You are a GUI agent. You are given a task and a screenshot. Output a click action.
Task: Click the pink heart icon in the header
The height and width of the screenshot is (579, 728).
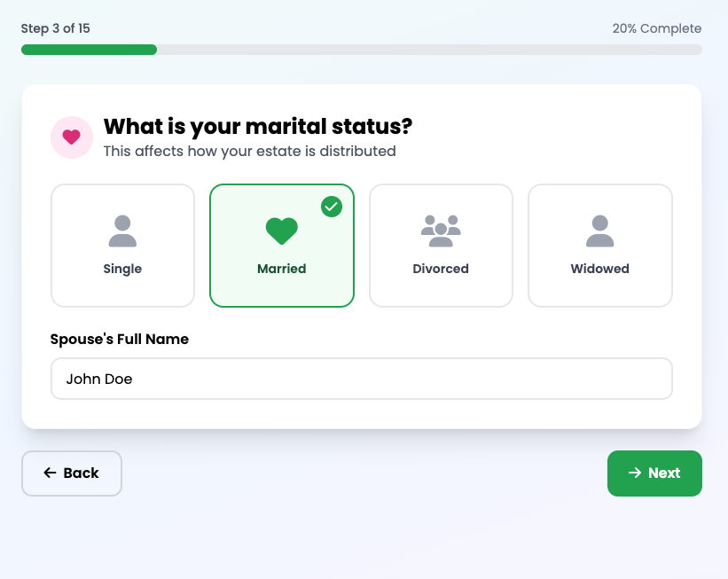click(72, 137)
